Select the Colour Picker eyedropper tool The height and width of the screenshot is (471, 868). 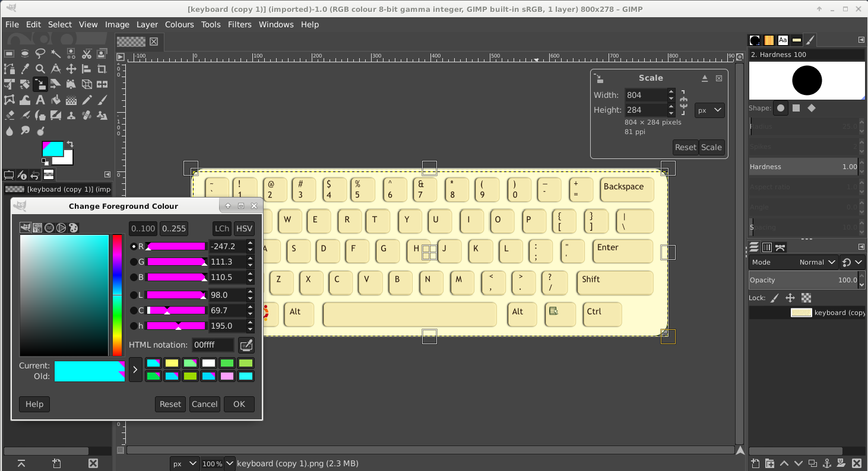[x=24, y=69]
